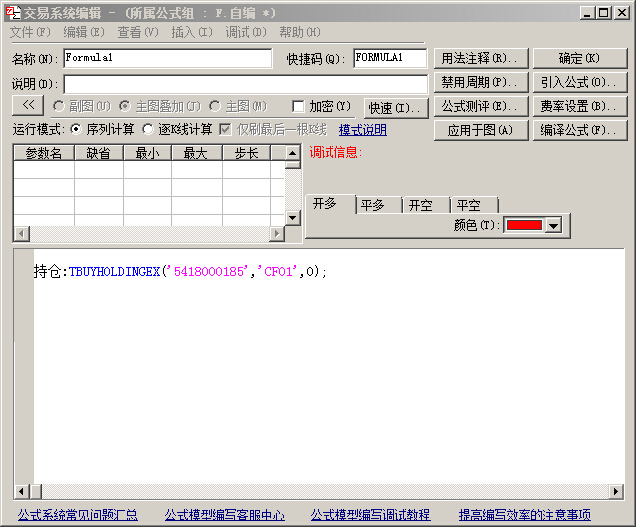Click the 编译公式(F) button
Image resolution: width=636 pixels, height=527 pixels.
(580, 130)
